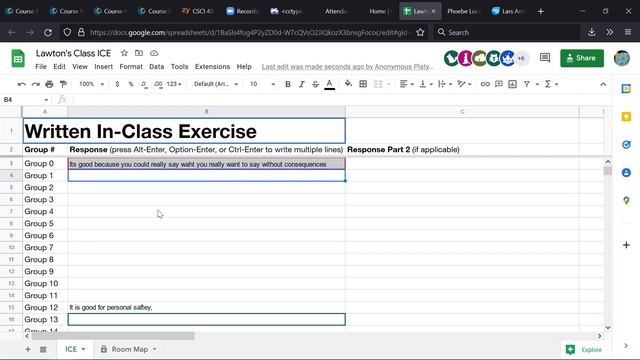This screenshot has width=640, height=360.
Task: Open the Extensions menu
Action: [x=212, y=67]
